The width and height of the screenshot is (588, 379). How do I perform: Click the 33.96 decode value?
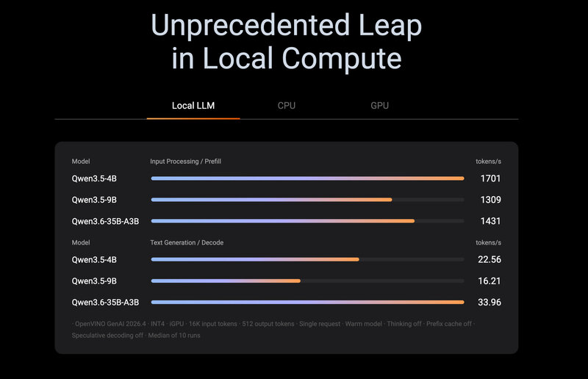coord(490,302)
